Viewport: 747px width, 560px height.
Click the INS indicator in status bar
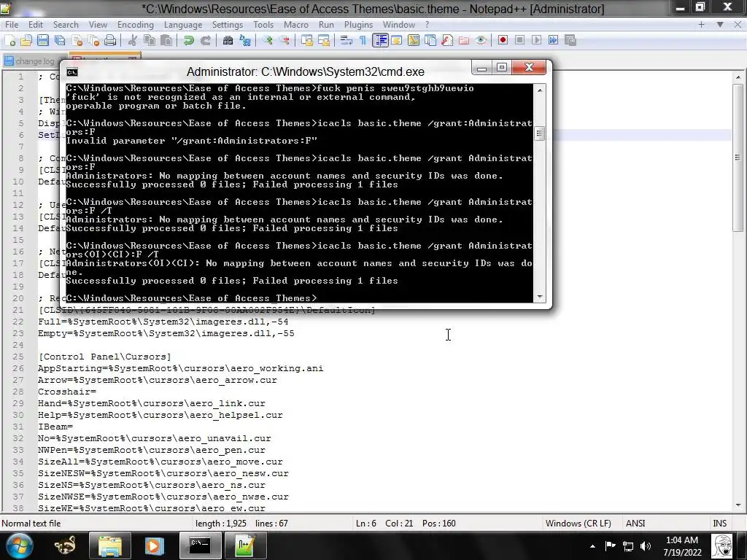point(719,524)
